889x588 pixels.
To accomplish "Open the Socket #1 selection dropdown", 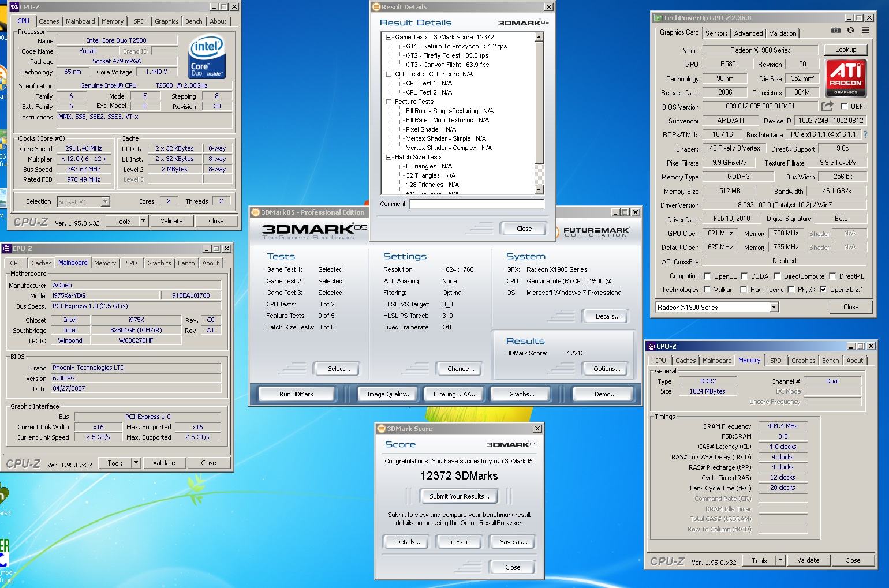I will point(105,201).
